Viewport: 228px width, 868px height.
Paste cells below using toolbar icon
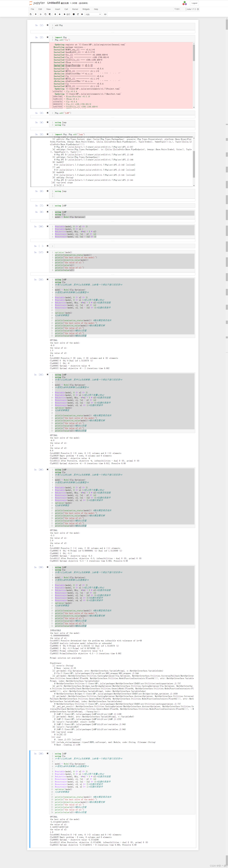click(50, 14)
